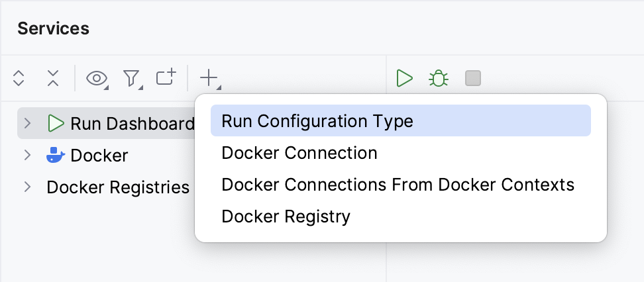Expand the Run Dashboard tree node

pos(27,123)
